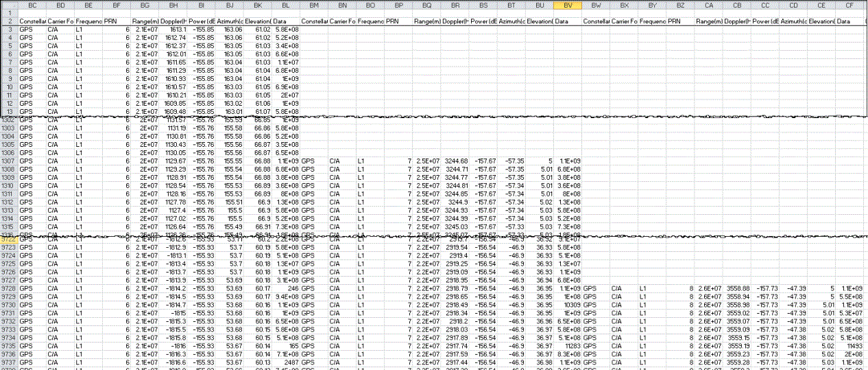868x370 pixels.
Task: Click cell with value 3558.88
Action: coord(736,288)
